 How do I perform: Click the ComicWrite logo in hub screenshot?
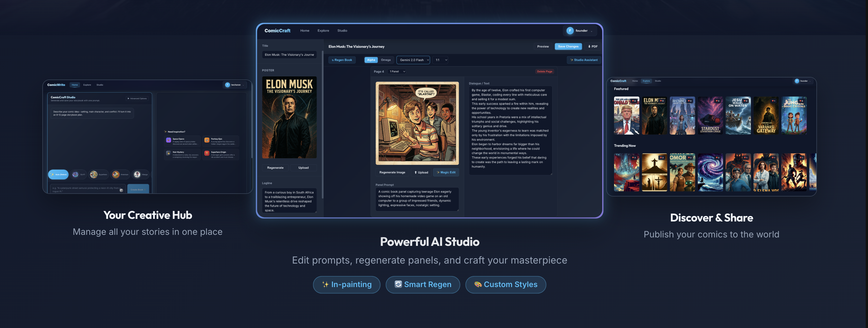pos(56,85)
